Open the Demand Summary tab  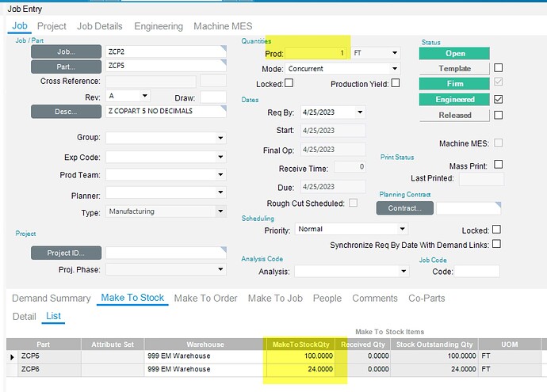(52, 299)
